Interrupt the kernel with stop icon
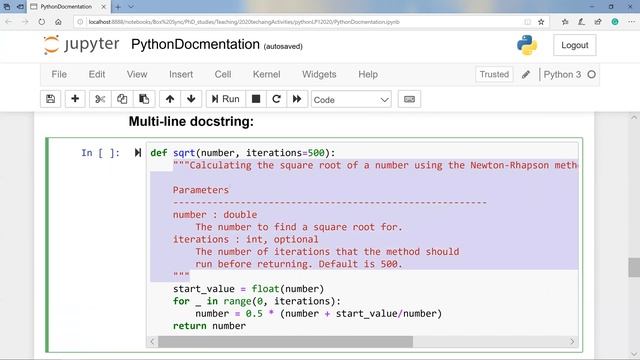 click(256, 99)
